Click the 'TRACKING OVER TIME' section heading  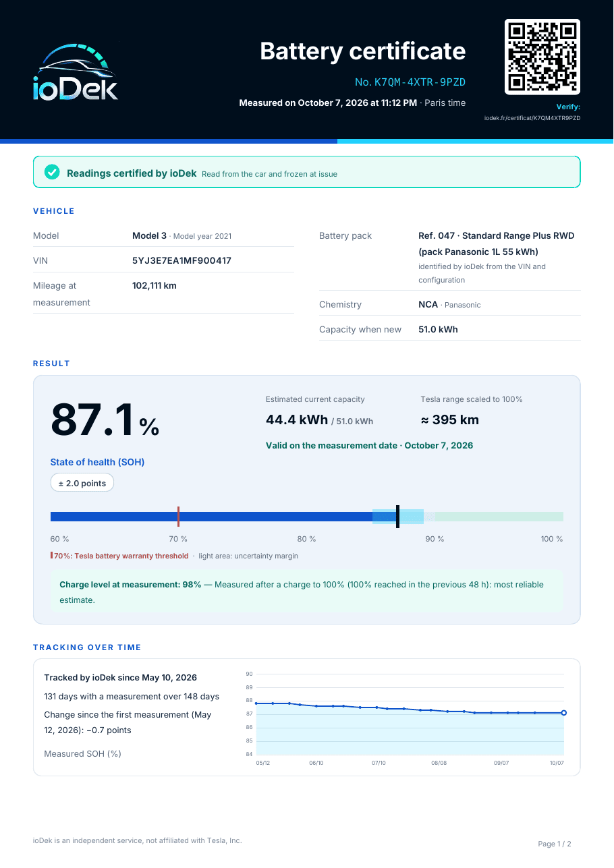pos(87,647)
